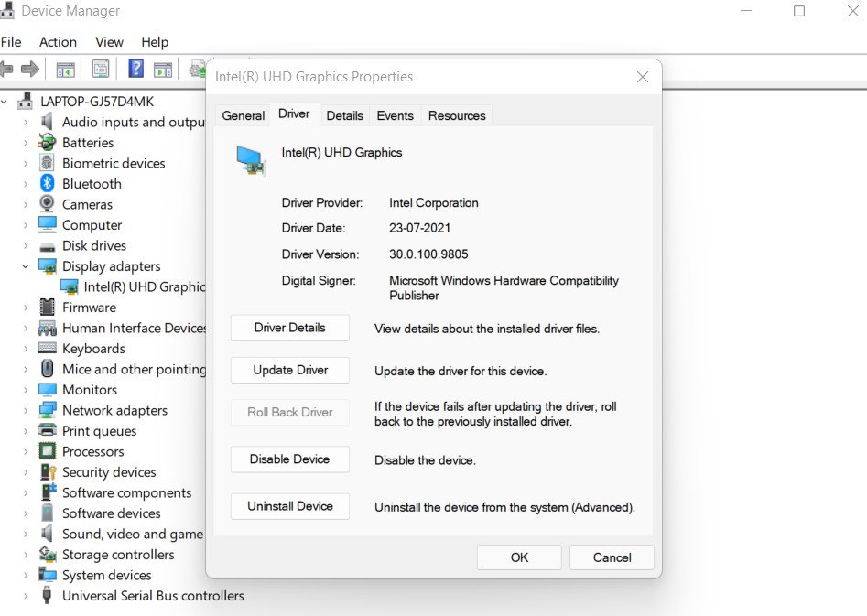Screen dimensions: 867x616
Task: Click the Help toolbar icon with question mark
Action: point(135,69)
